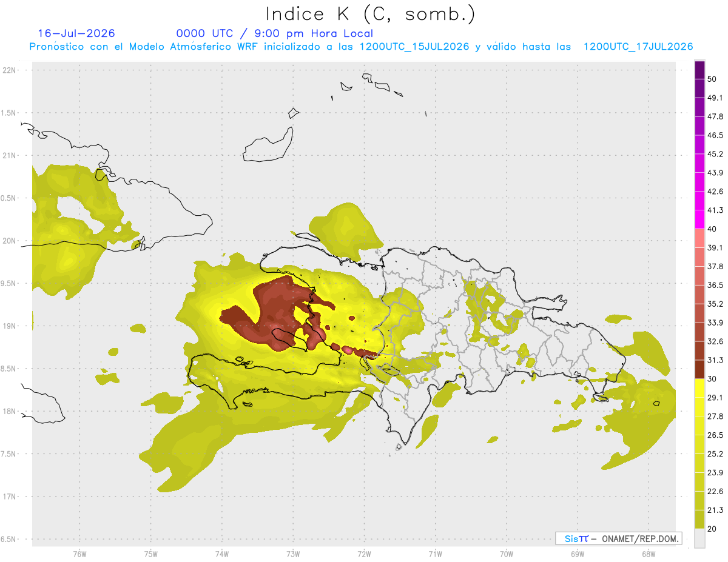Screen dimensions: 728x562
Task: Click the 20N latitude label
Action: point(10,241)
